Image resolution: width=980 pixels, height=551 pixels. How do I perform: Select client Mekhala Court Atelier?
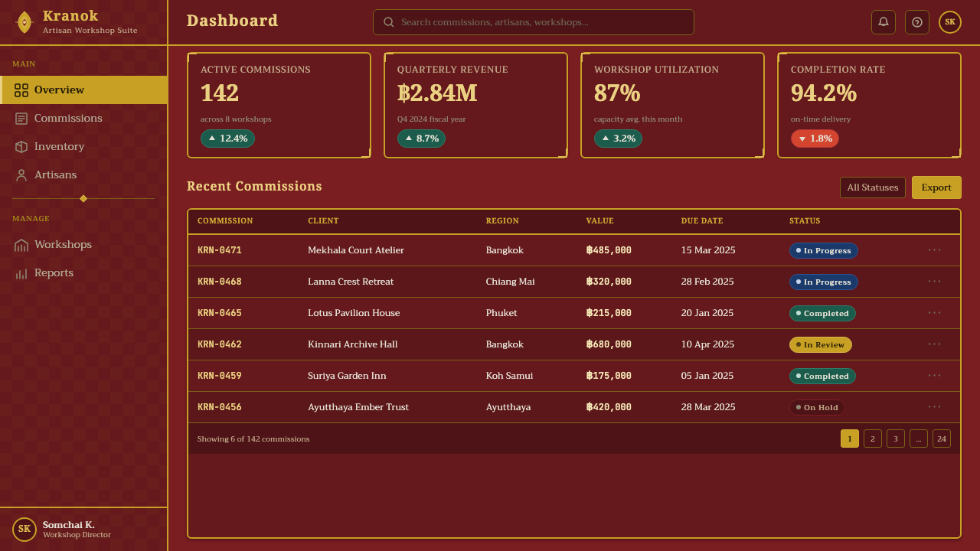[x=356, y=250]
